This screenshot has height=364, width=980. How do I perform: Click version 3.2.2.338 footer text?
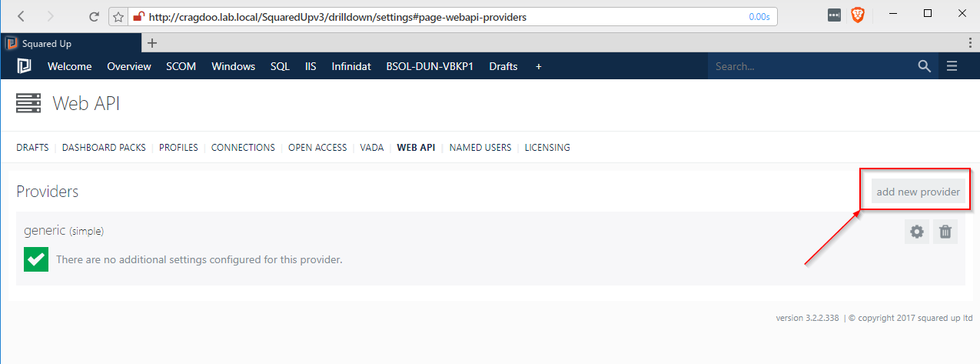pyautogui.click(x=808, y=318)
